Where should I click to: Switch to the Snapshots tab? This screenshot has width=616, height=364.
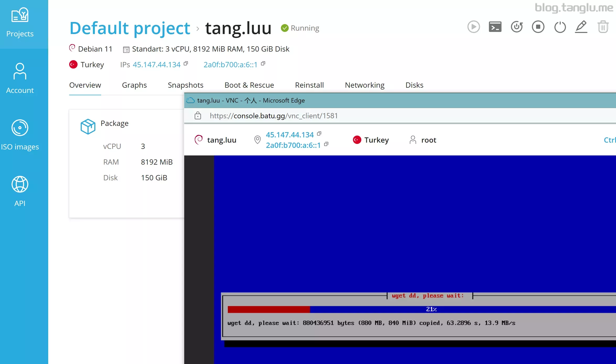(x=186, y=85)
